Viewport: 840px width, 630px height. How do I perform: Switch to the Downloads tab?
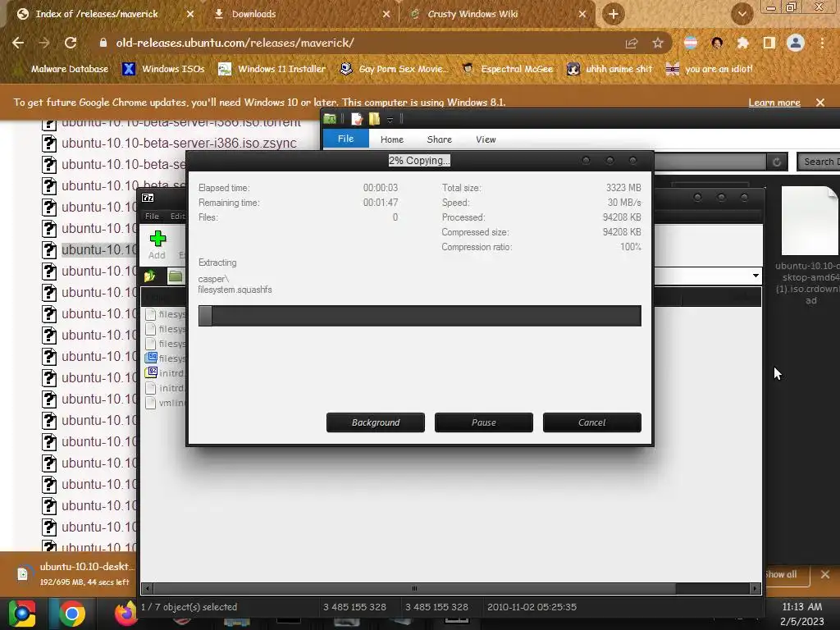[x=254, y=15]
